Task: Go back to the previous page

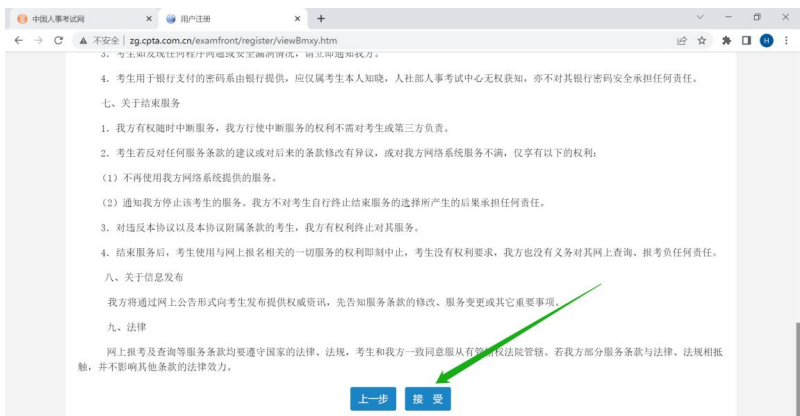Action: (x=17, y=41)
